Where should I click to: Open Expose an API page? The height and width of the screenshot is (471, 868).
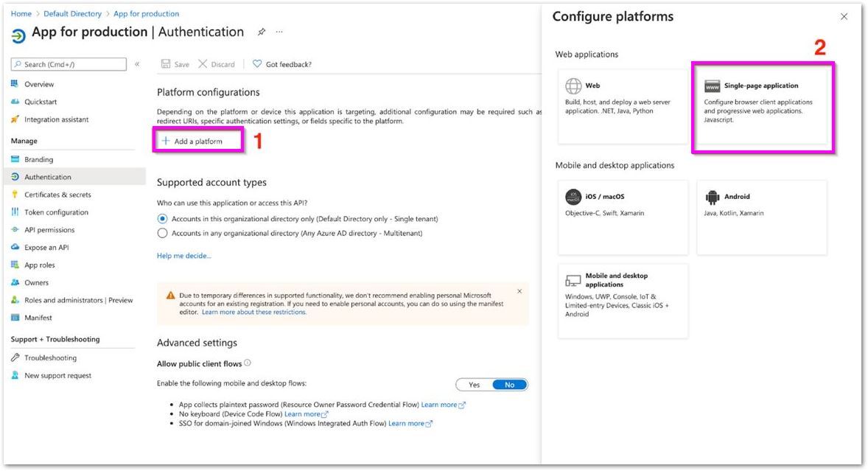click(x=46, y=248)
